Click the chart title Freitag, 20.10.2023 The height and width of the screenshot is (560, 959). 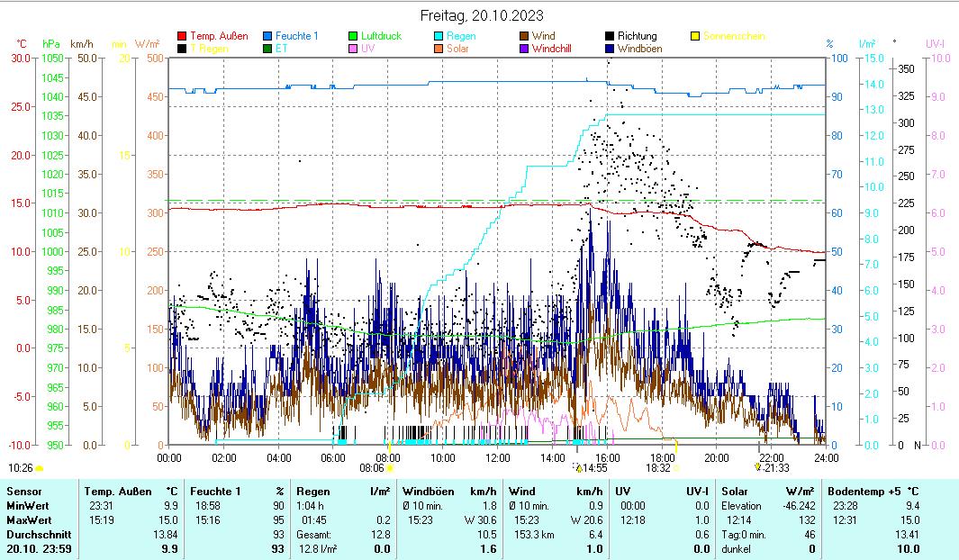pos(482,15)
